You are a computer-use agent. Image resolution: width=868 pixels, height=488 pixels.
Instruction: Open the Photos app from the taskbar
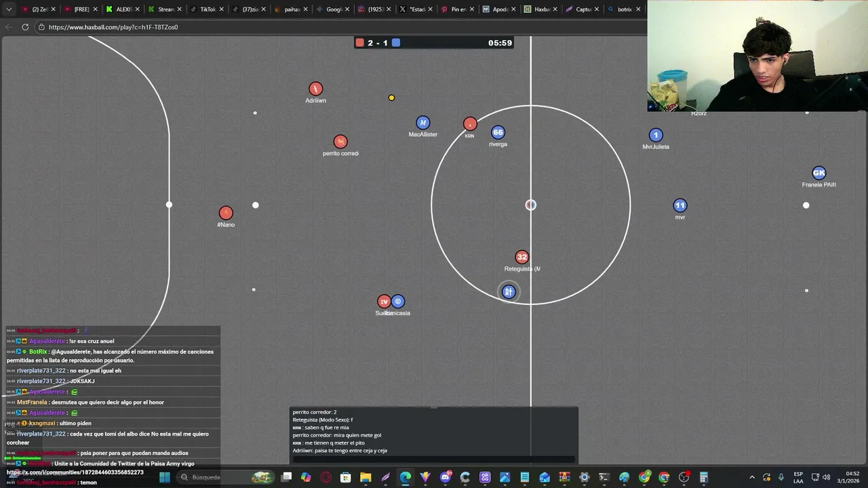tap(505, 477)
